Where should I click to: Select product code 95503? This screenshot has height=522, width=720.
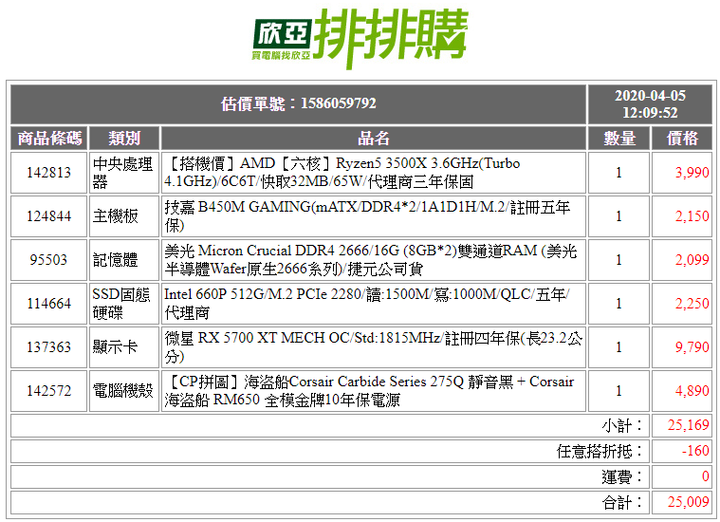coord(49,260)
